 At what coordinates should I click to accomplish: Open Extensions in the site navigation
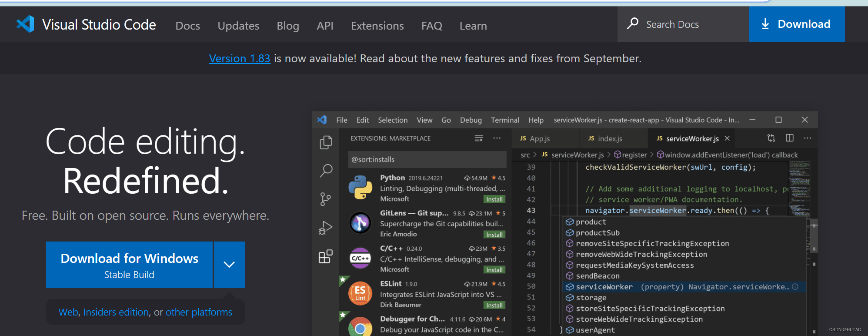[x=377, y=26]
